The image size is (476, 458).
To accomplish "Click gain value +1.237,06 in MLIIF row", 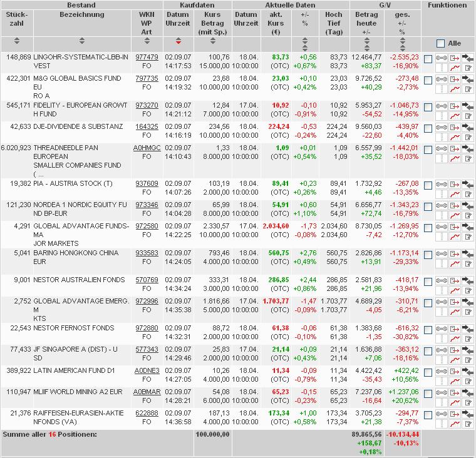I will coord(403,392).
